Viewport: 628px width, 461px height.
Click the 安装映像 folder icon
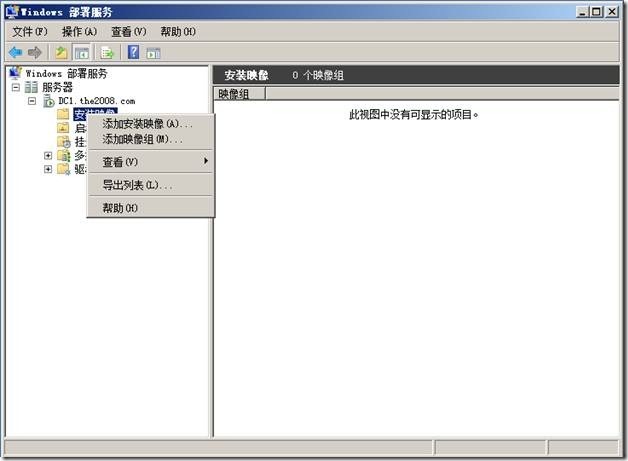click(x=63, y=114)
